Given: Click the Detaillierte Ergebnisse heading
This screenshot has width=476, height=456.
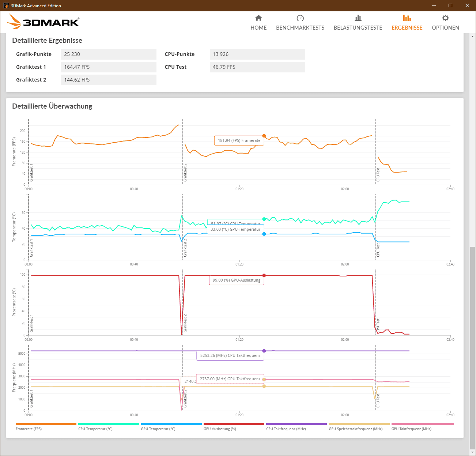Looking at the screenshot, I should click(x=47, y=41).
